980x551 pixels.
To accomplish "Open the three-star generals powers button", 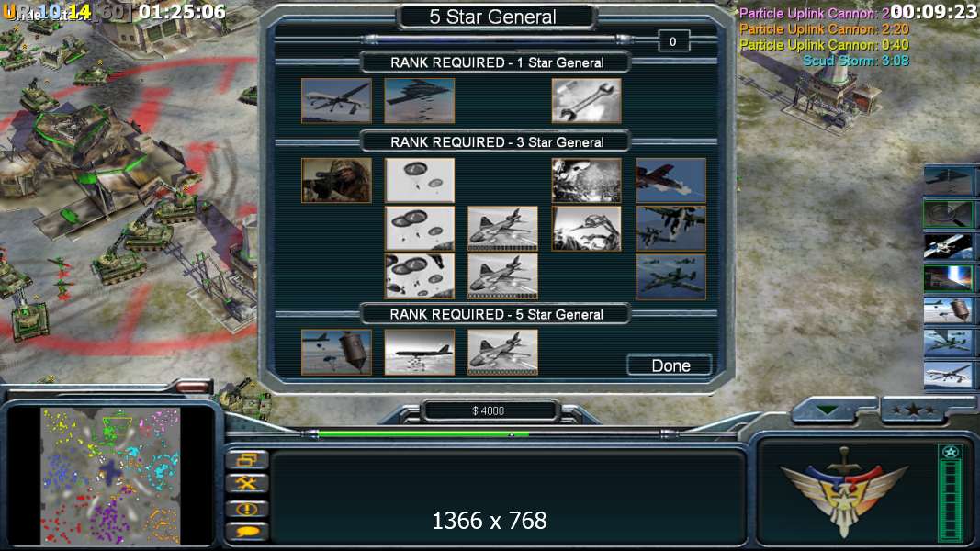I will [914, 410].
